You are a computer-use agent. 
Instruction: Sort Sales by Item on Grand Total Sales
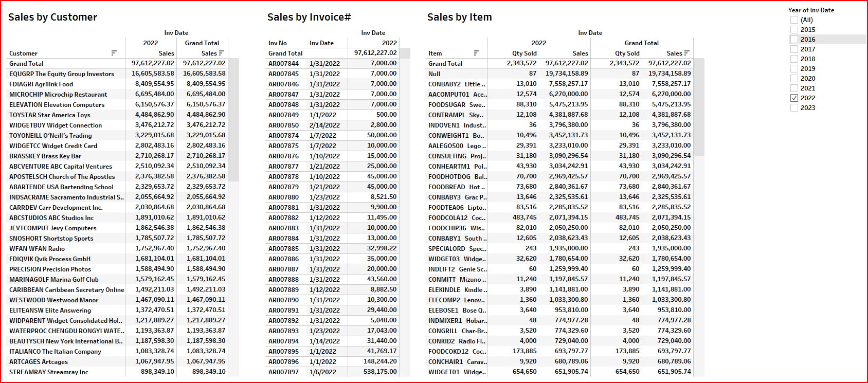(x=687, y=53)
